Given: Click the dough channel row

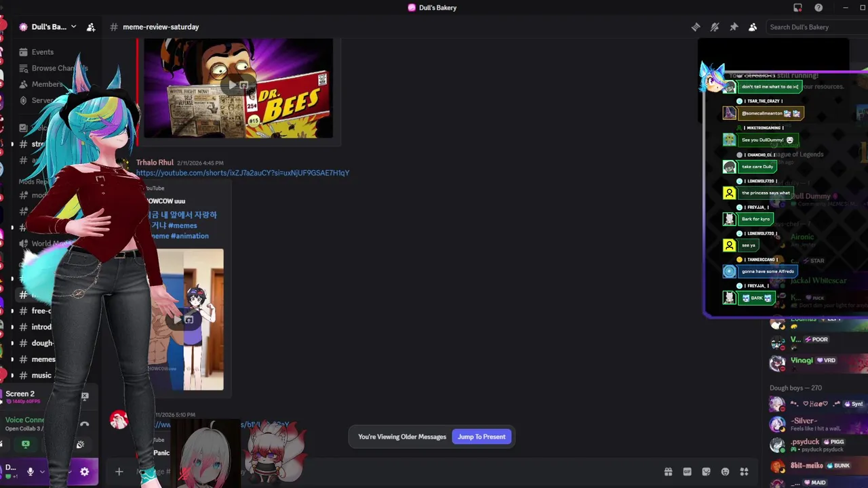Looking at the screenshot, I should point(42,343).
